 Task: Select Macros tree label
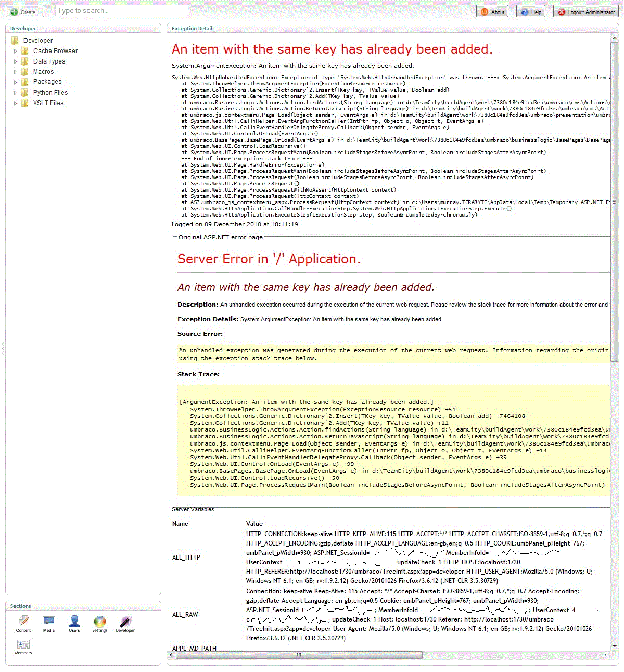point(43,71)
